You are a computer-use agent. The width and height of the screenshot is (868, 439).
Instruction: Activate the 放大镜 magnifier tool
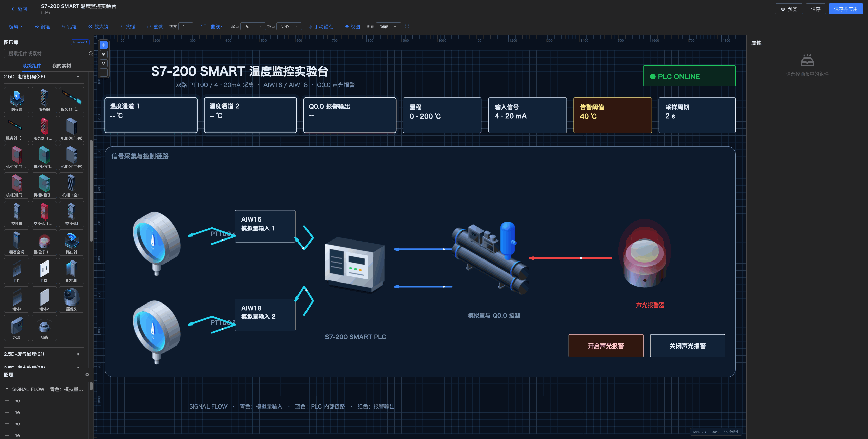tap(98, 27)
